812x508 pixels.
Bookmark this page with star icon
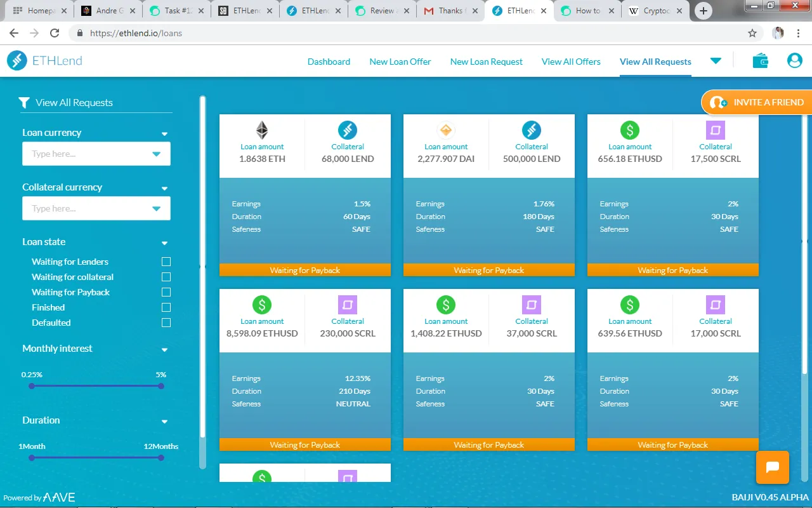click(752, 33)
